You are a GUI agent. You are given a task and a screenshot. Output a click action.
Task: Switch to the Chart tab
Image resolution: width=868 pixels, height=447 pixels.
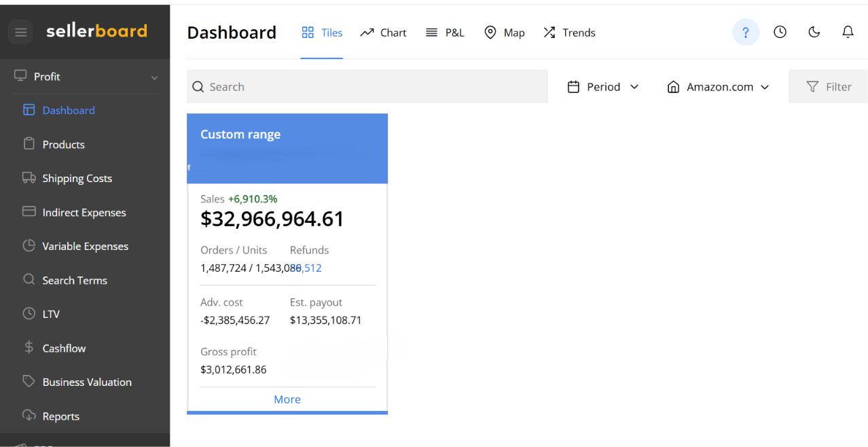click(x=383, y=33)
